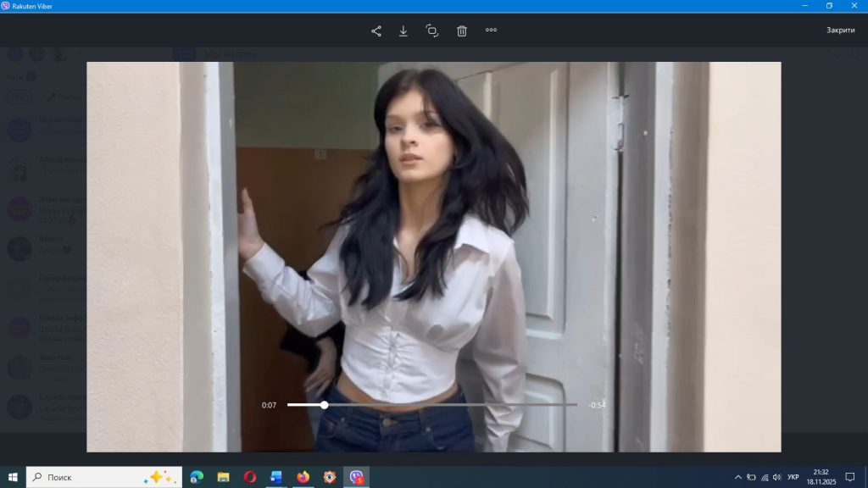Open the Windows Start menu

pos(13,477)
